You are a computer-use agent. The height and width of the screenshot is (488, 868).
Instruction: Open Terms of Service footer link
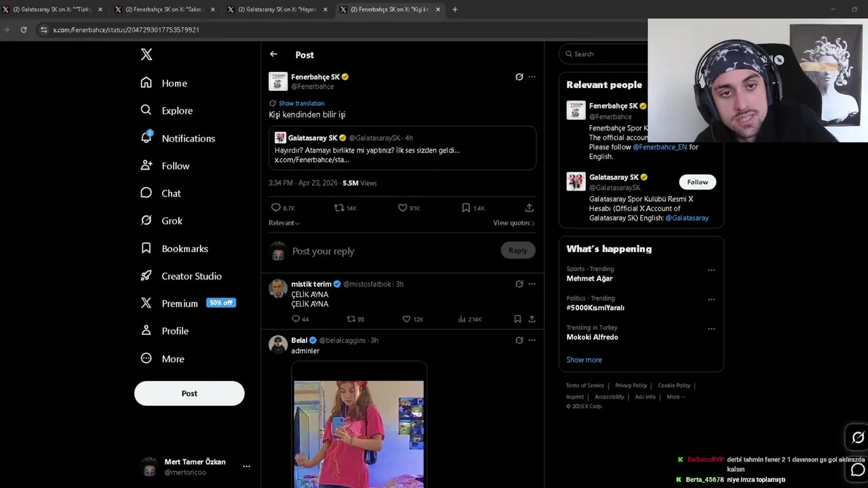585,386
